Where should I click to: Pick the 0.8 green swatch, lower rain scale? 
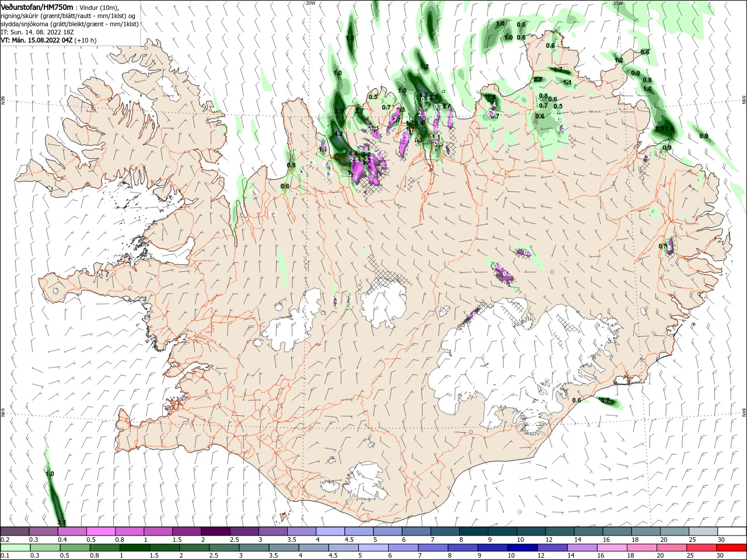[x=104, y=548]
